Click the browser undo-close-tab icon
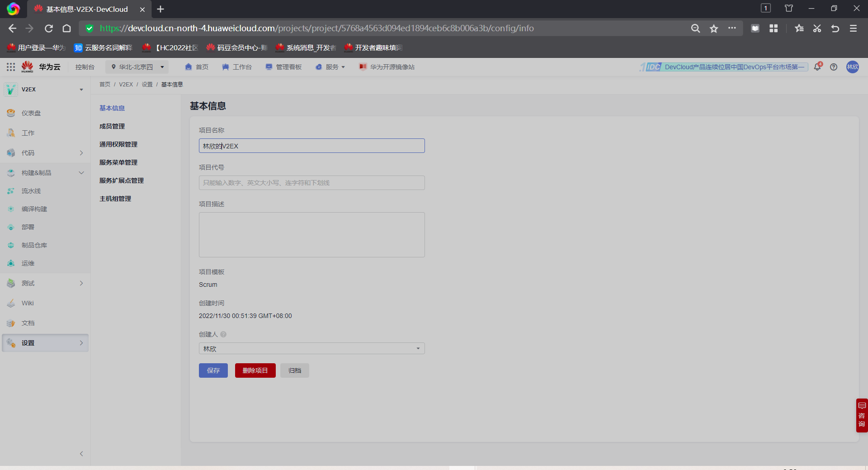 tap(835, 28)
